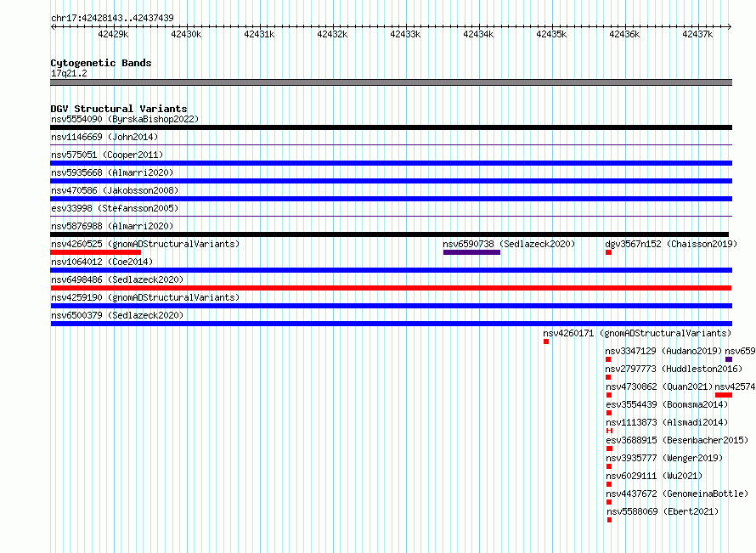Click the 17q21.2 band label
This screenshot has width=756, height=553.
[69, 73]
